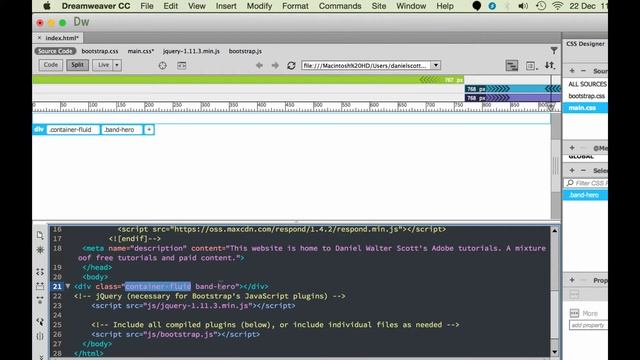Add a CSS source with plus icon
Viewport: 640px width, 360px height.
(572, 71)
